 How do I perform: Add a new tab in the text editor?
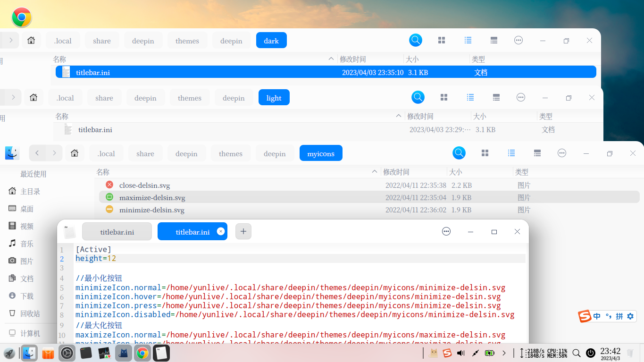tap(243, 231)
